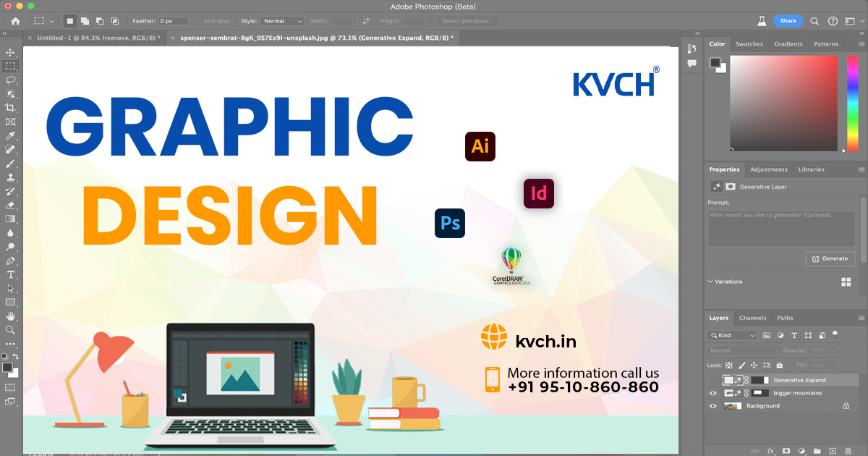The width and height of the screenshot is (868, 456).
Task: Select the Blur tool
Action: tap(10, 232)
